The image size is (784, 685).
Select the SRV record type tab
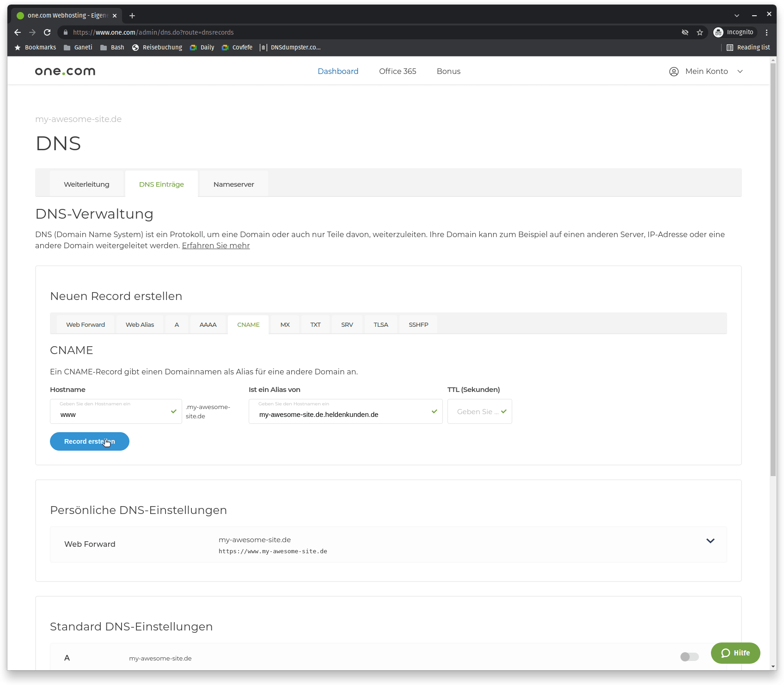[347, 324]
